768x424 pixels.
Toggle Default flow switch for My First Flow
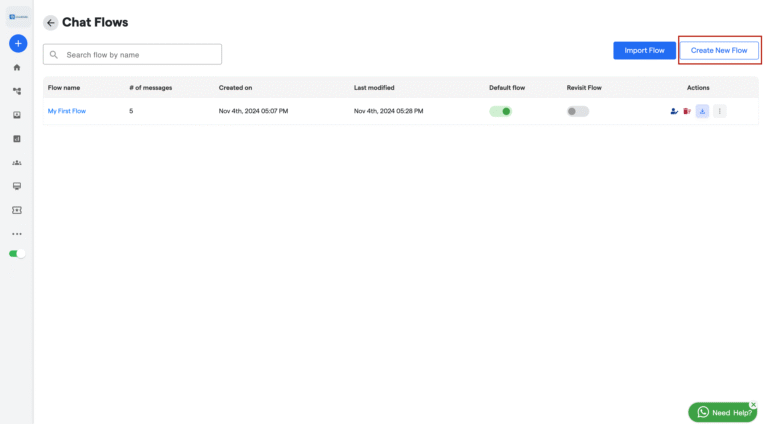[500, 111]
